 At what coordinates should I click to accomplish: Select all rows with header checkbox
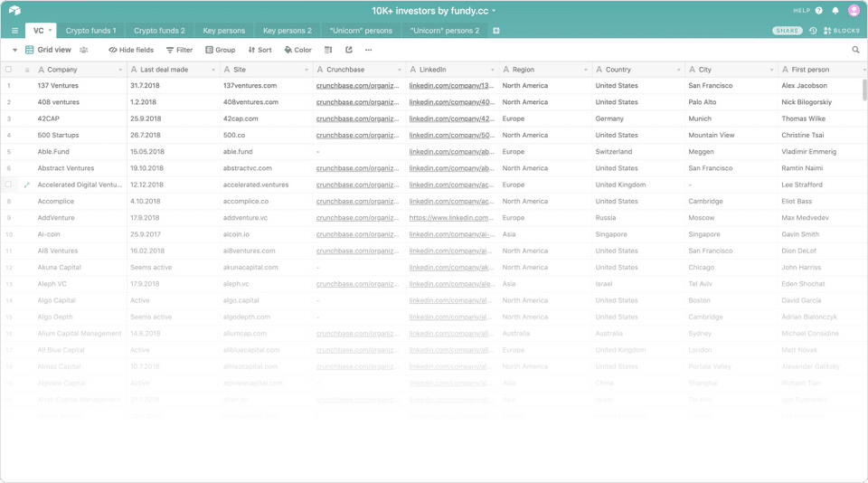coord(8,70)
